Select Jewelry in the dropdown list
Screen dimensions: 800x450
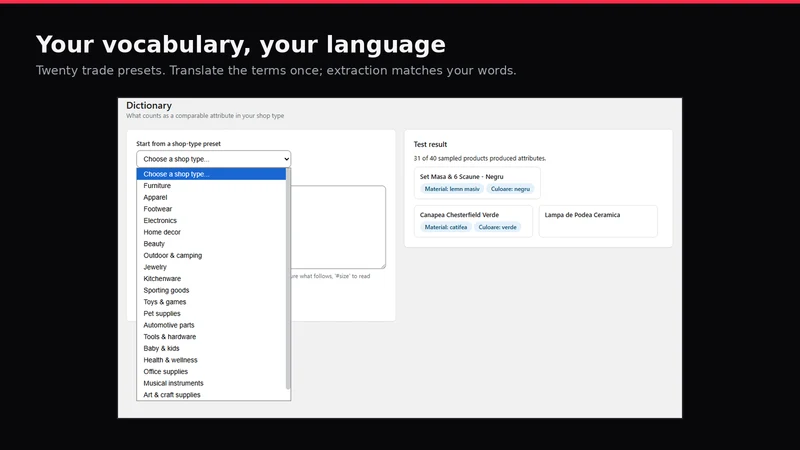coord(211,267)
